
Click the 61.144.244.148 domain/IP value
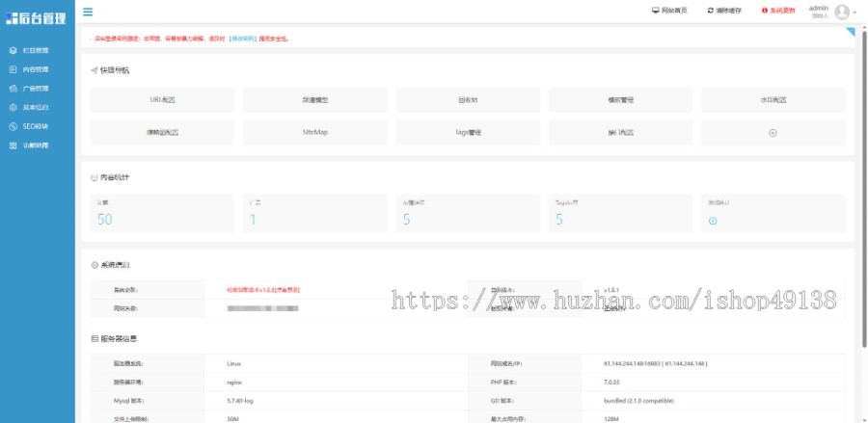[x=655, y=364]
